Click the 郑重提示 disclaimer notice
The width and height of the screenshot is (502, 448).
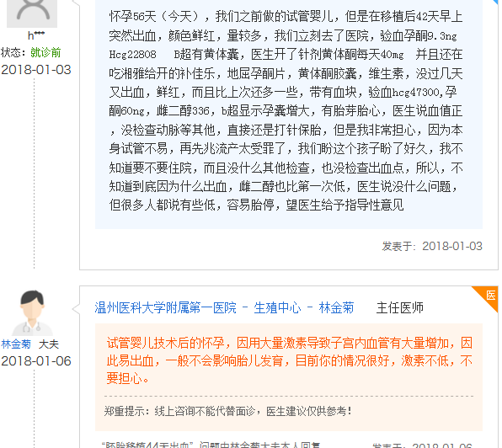click(228, 411)
